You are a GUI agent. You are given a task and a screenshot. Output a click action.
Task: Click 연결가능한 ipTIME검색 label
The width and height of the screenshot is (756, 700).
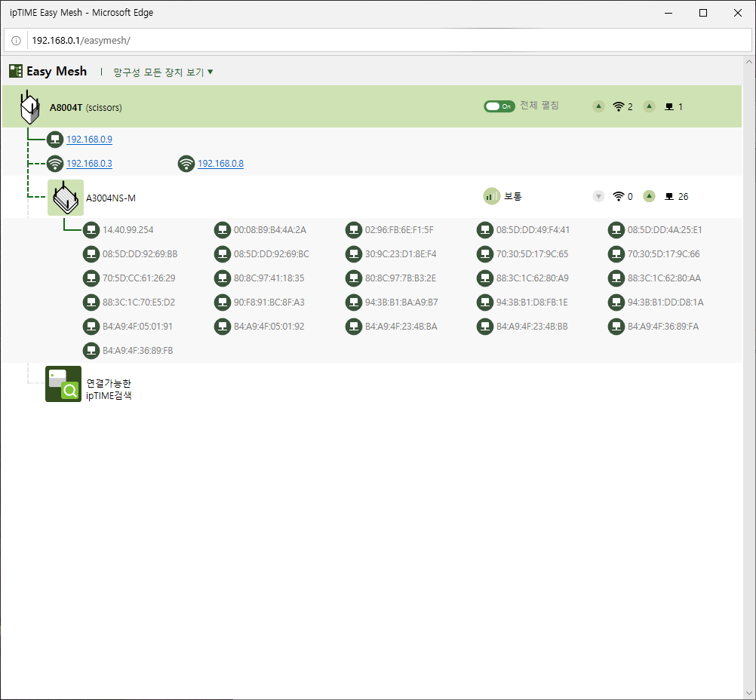pos(109,389)
